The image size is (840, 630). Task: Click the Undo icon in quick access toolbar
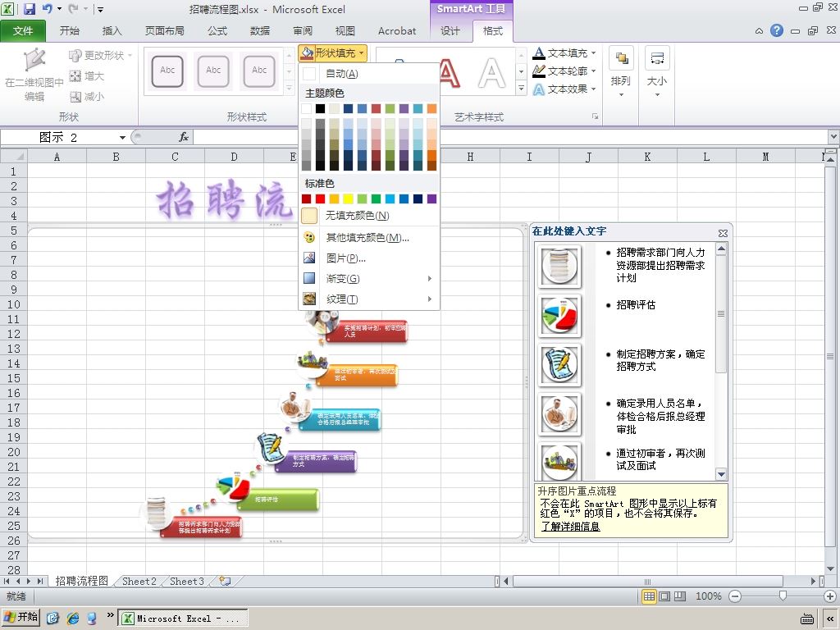(x=47, y=9)
